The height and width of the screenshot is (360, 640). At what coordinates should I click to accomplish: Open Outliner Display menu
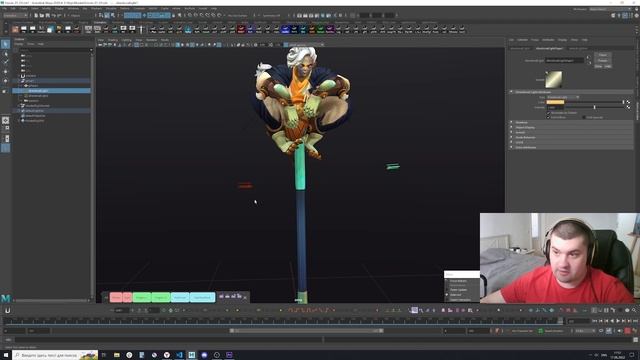click(x=19, y=44)
